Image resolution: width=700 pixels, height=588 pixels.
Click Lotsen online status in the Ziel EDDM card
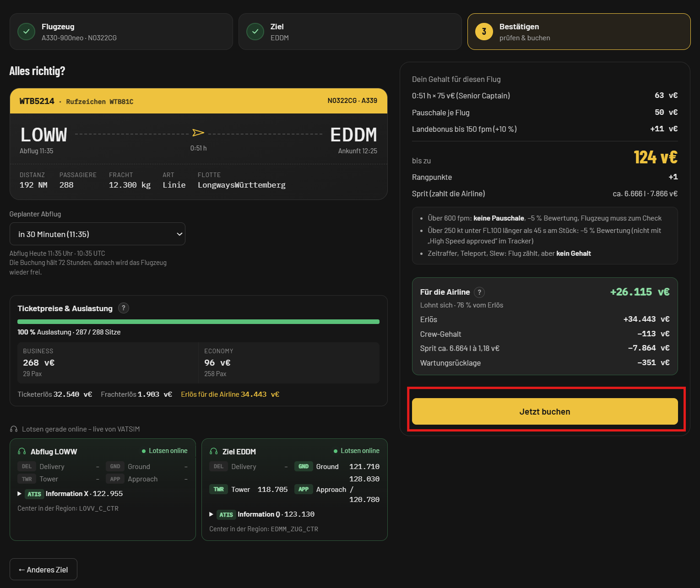[x=357, y=451]
